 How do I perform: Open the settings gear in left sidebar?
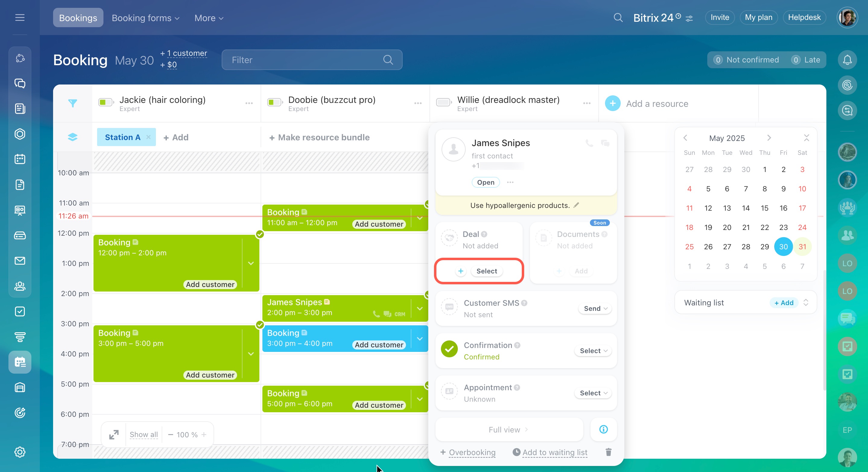20,452
